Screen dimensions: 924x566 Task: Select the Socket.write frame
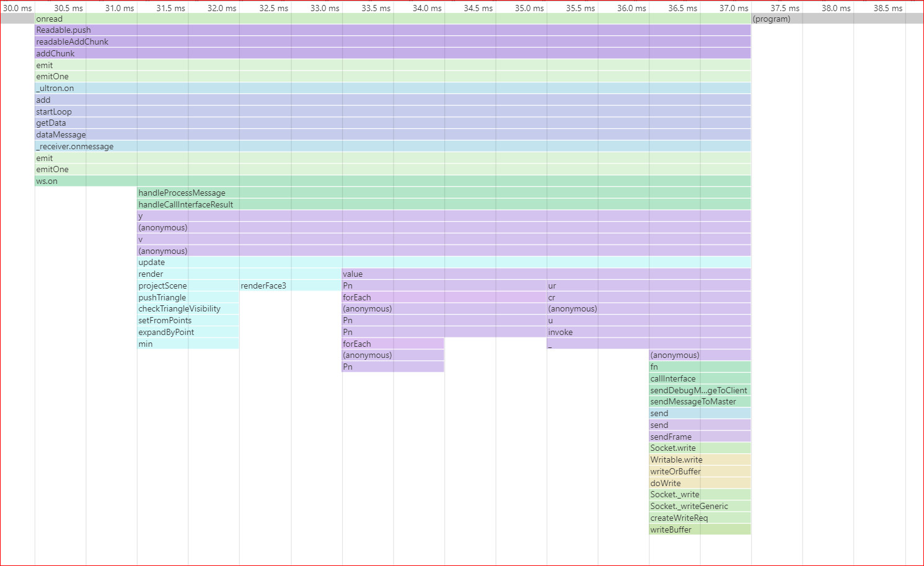point(700,448)
